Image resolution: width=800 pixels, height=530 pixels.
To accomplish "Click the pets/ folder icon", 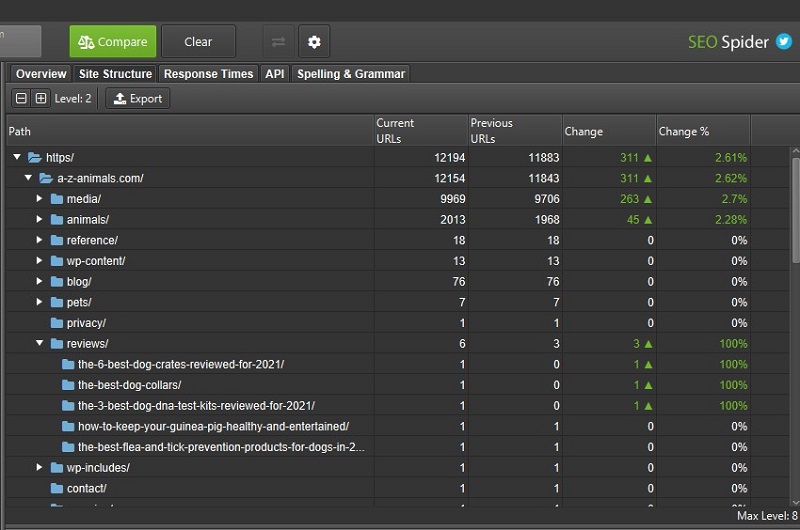I will pos(57,302).
